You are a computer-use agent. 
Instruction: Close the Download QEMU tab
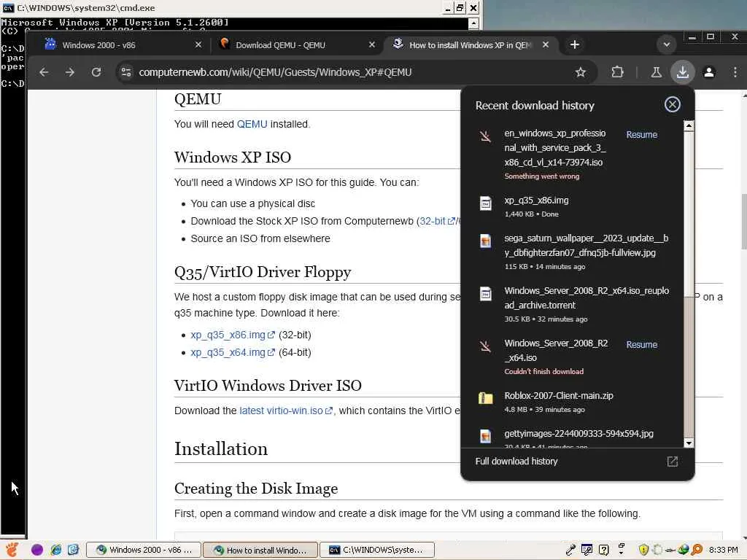(372, 44)
